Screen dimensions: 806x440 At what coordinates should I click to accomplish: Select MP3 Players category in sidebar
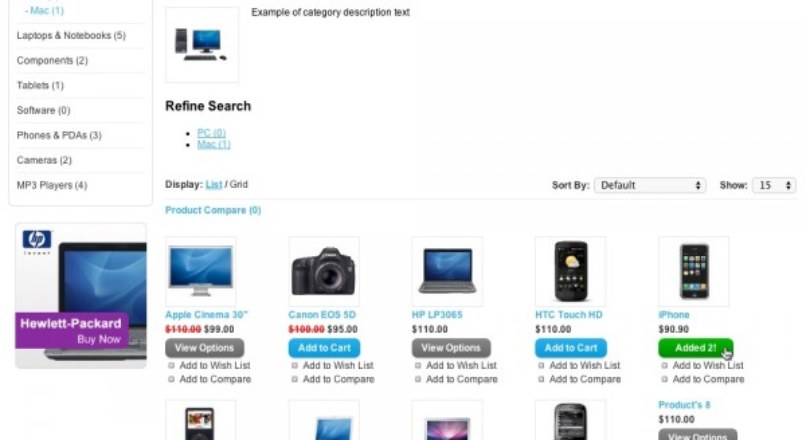52,185
